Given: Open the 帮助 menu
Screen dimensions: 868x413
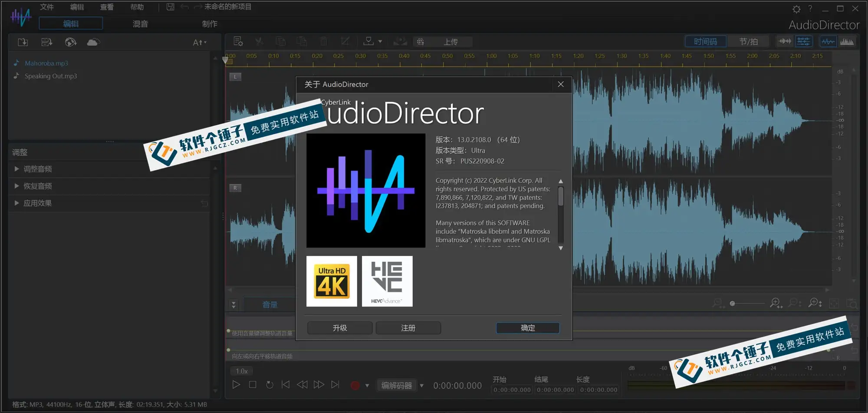Looking at the screenshot, I should (137, 7).
